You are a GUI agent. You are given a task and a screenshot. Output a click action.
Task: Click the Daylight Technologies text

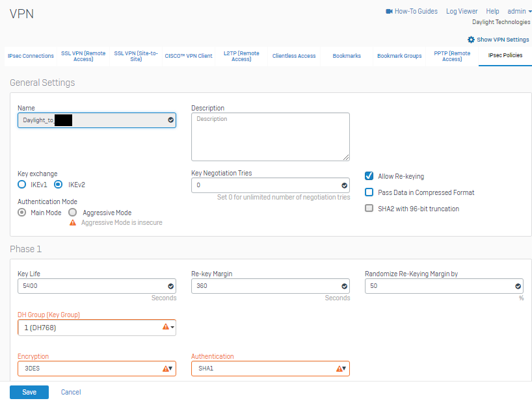click(501, 22)
